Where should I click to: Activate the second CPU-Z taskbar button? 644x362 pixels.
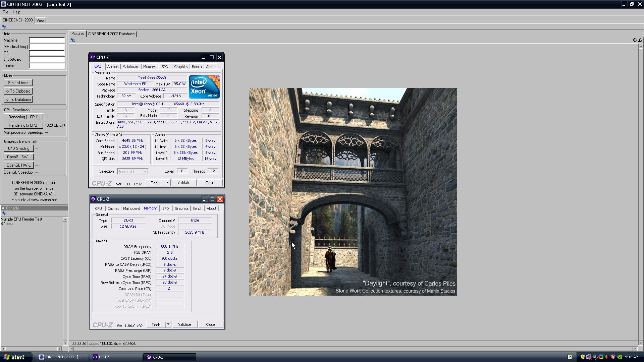click(170, 357)
